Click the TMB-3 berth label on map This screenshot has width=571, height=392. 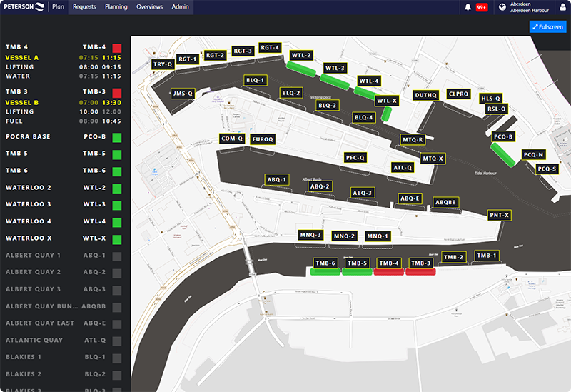pyautogui.click(x=420, y=263)
